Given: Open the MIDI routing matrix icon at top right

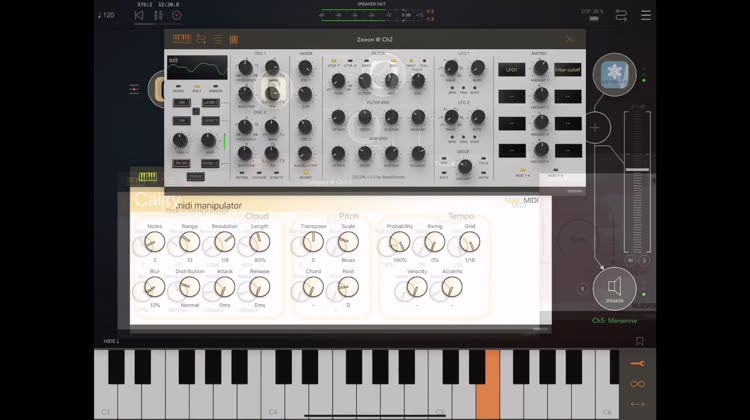Looking at the screenshot, I should pos(621,15).
